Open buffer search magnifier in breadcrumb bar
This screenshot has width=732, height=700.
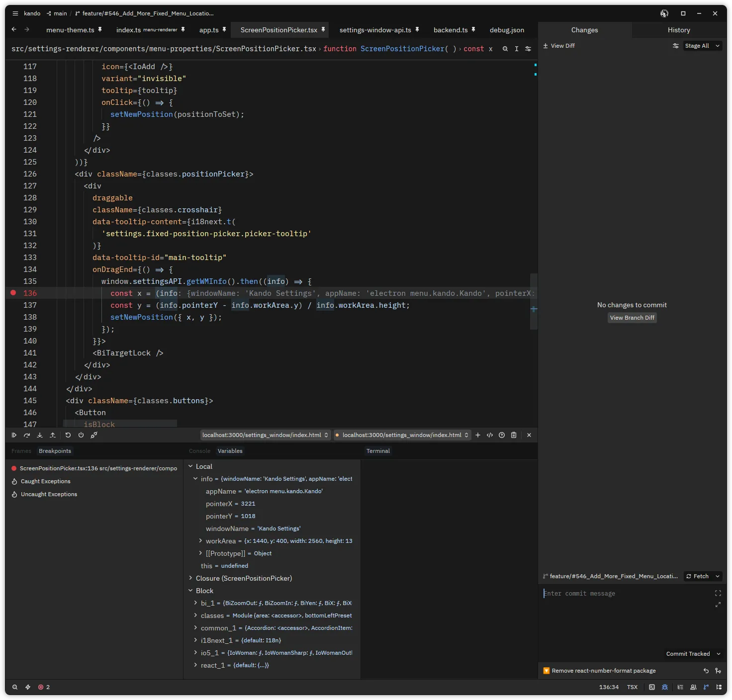(x=505, y=49)
